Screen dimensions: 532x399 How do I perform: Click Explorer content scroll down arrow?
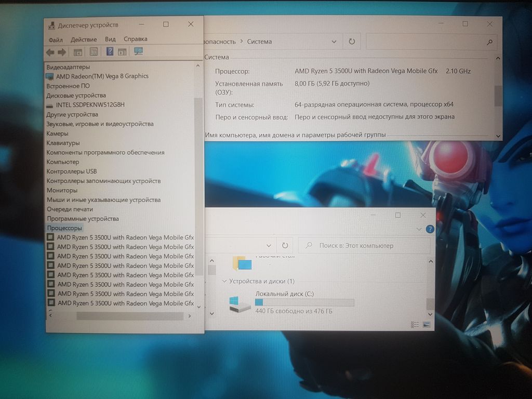tap(430, 314)
